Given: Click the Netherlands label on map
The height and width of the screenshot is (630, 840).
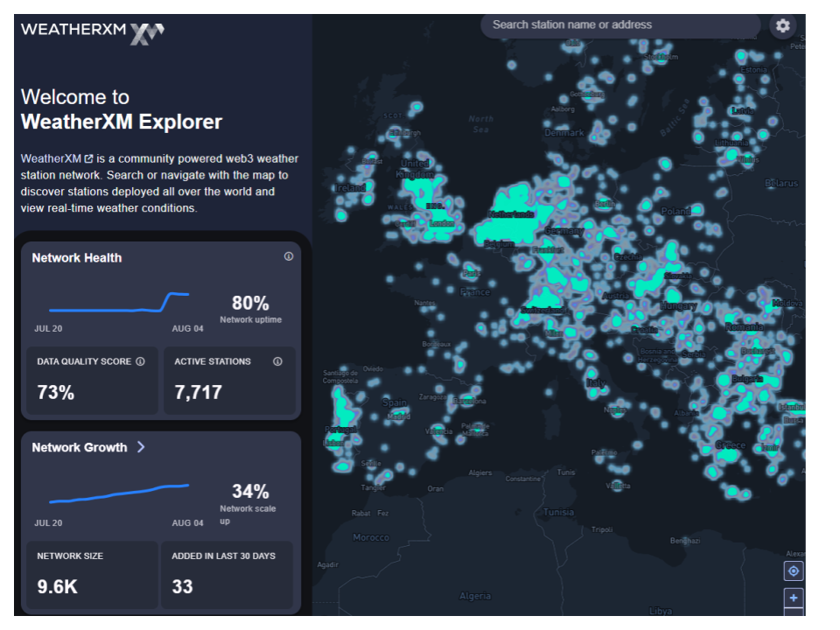Looking at the screenshot, I should tap(510, 214).
